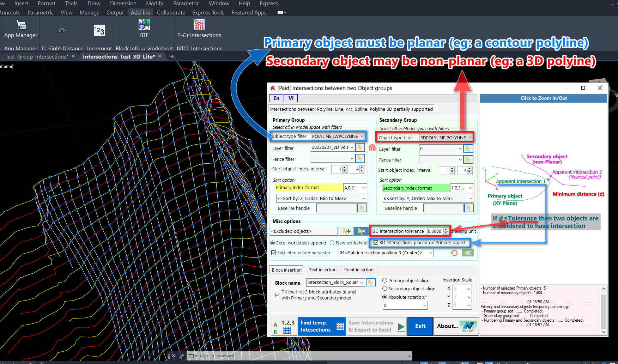The image size is (618, 364).
Task: Switch to Text insertion tab
Action: point(323,270)
